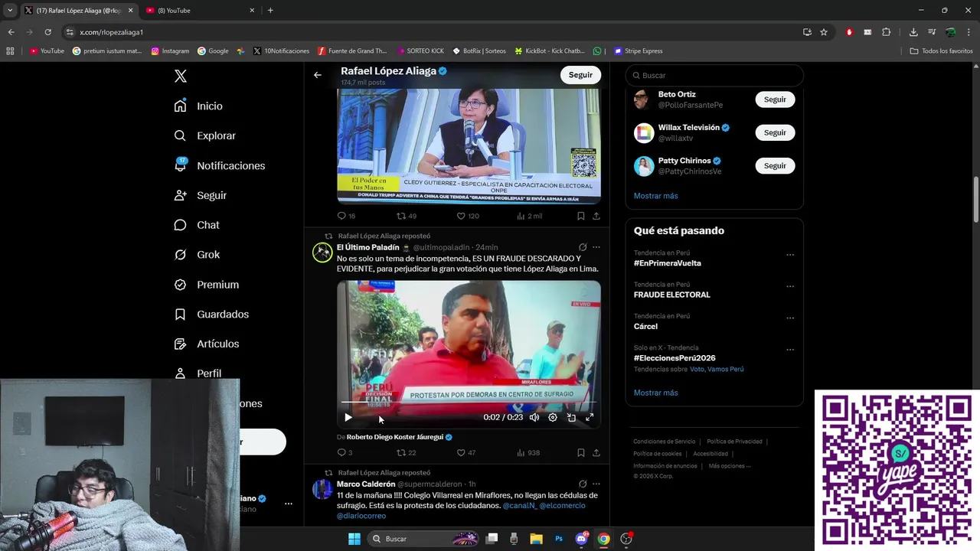The image size is (980, 551).
Task: Click taskbar Buscar search box
Action: 423,539
